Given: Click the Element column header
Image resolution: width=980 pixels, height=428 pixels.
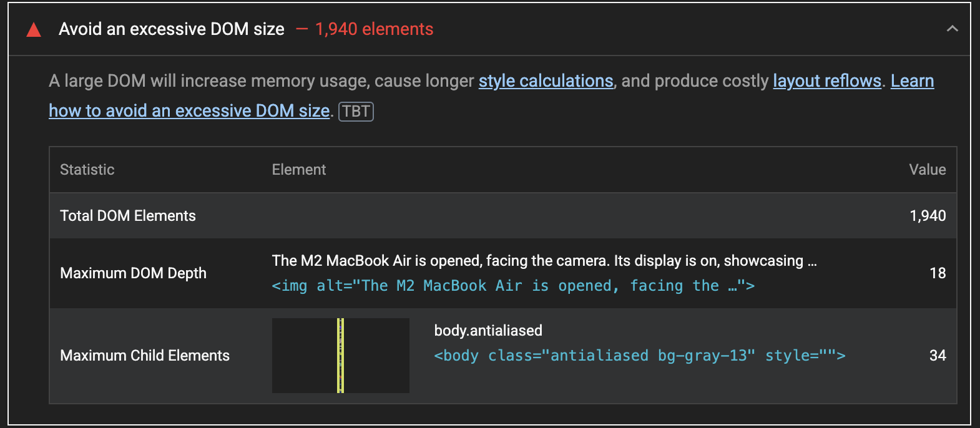Looking at the screenshot, I should (x=298, y=169).
